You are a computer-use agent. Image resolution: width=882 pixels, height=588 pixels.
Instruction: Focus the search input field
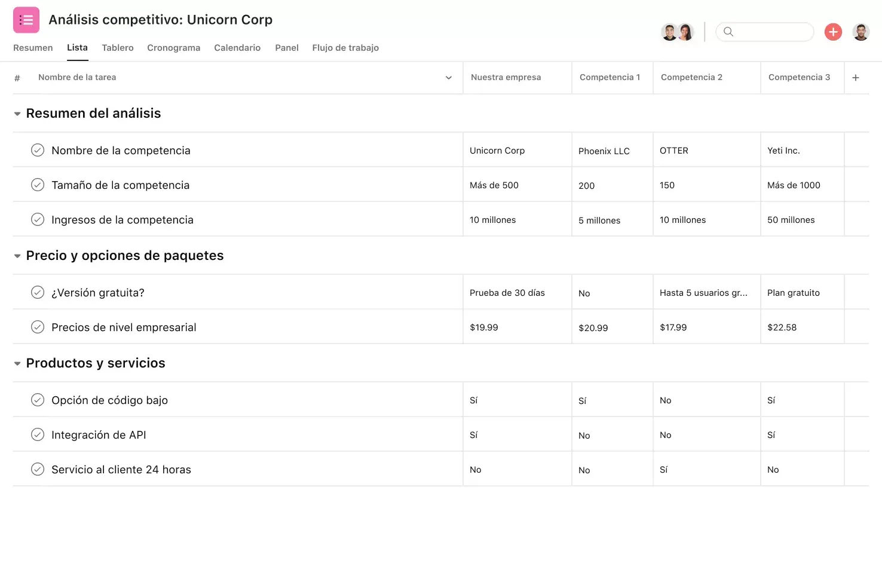coord(765,32)
